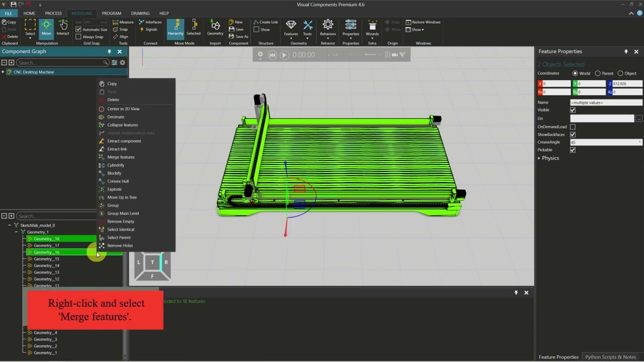Toggle Automatic Size checkbox

coord(78,30)
